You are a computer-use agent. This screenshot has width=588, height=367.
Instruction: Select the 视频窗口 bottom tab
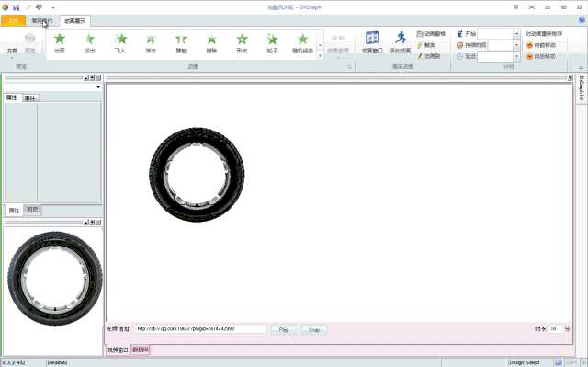tap(118, 350)
